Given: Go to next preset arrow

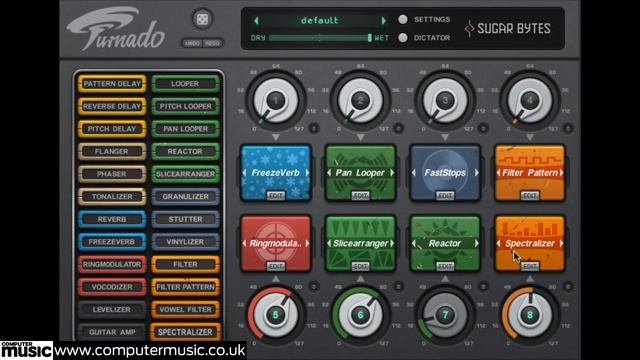Looking at the screenshot, I should coord(384,20).
